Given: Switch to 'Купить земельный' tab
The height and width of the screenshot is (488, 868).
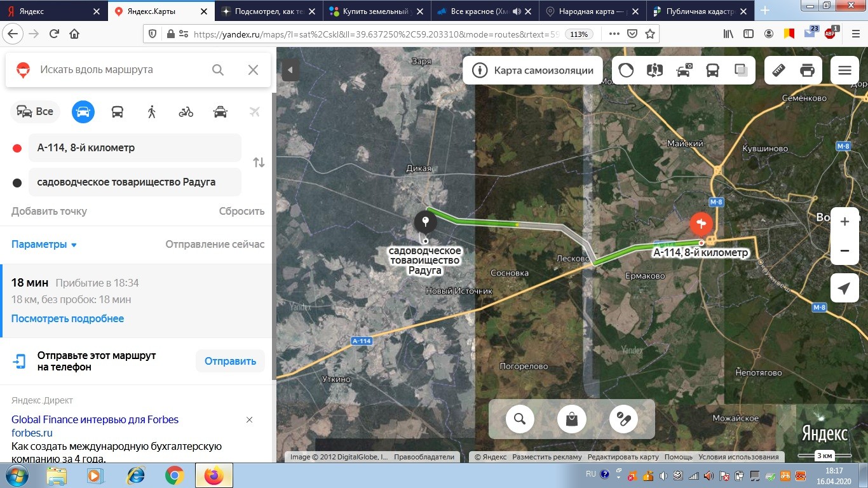Looking at the screenshot, I should click(376, 11).
